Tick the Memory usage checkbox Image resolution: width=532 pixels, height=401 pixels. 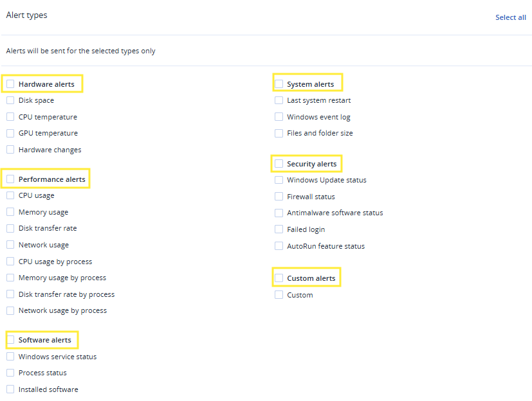pos(10,212)
